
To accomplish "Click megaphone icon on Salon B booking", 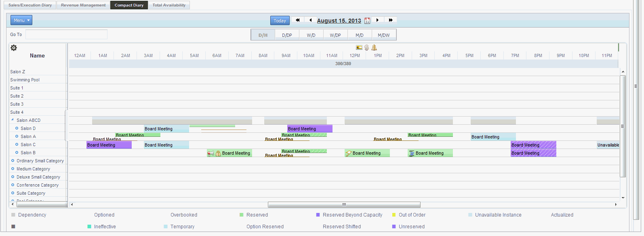I will pos(210,153).
